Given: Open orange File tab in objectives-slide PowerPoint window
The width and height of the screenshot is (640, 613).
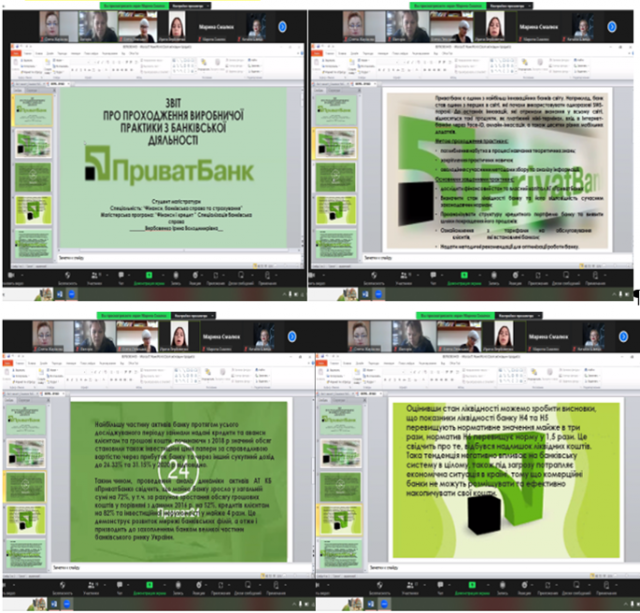Looking at the screenshot, I should click(x=317, y=53).
